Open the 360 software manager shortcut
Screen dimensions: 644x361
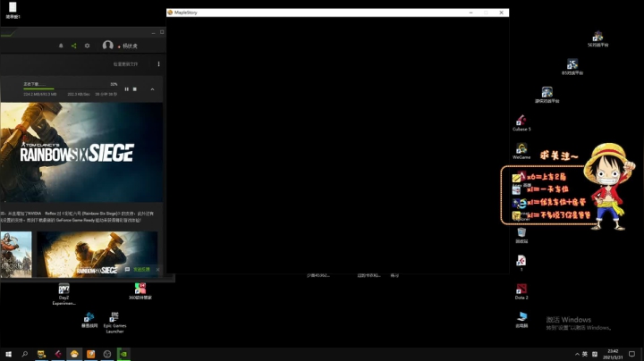(140, 291)
